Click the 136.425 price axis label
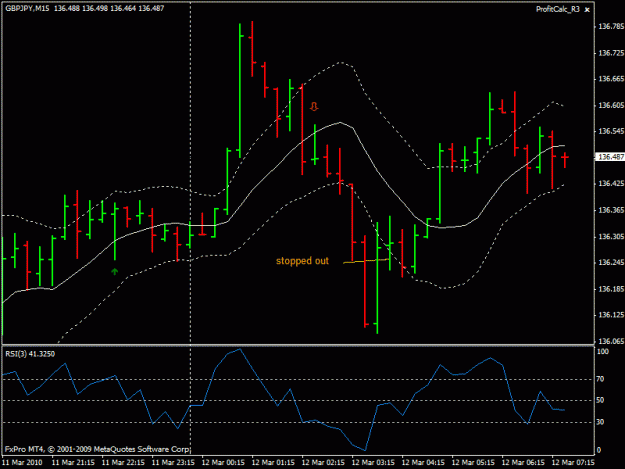This screenshot has width=625, height=469. (611, 184)
